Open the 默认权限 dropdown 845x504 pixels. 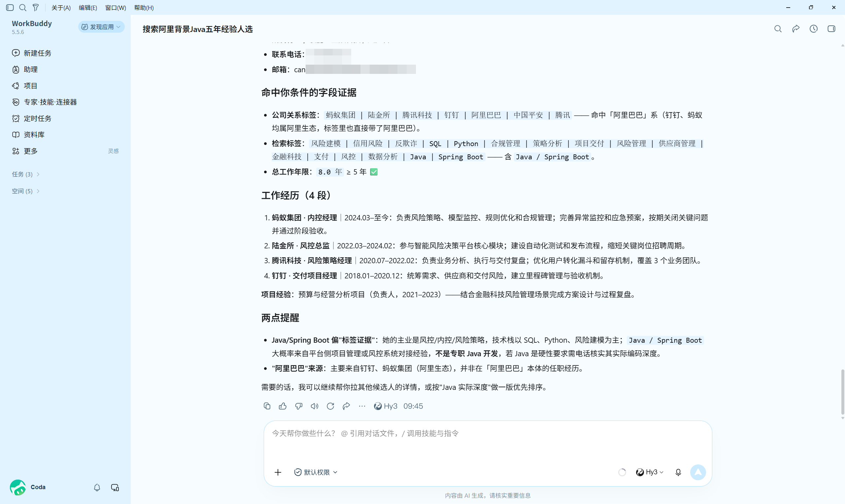click(316, 472)
